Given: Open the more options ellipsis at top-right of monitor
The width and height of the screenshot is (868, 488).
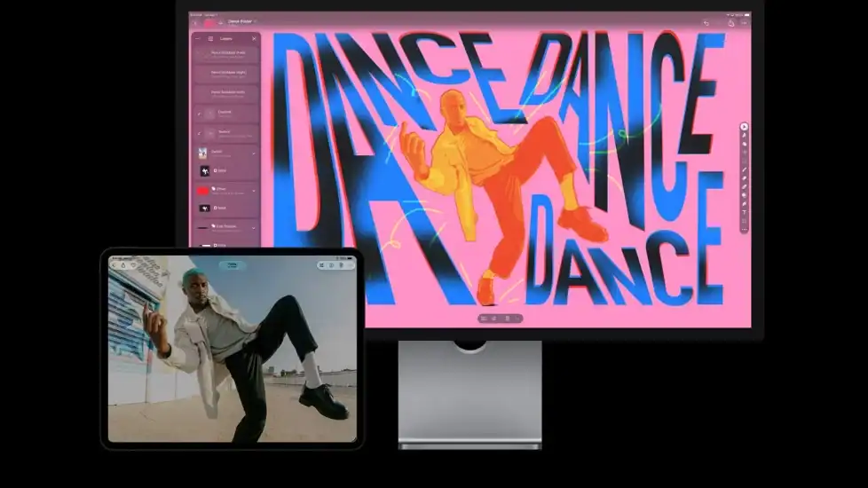Looking at the screenshot, I should tap(744, 23).
